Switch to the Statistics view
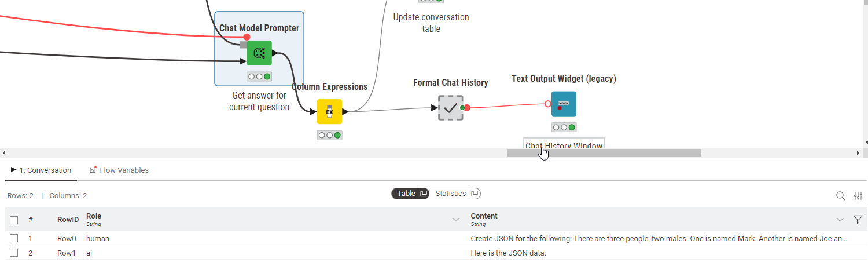The image size is (868, 262). tap(450, 194)
